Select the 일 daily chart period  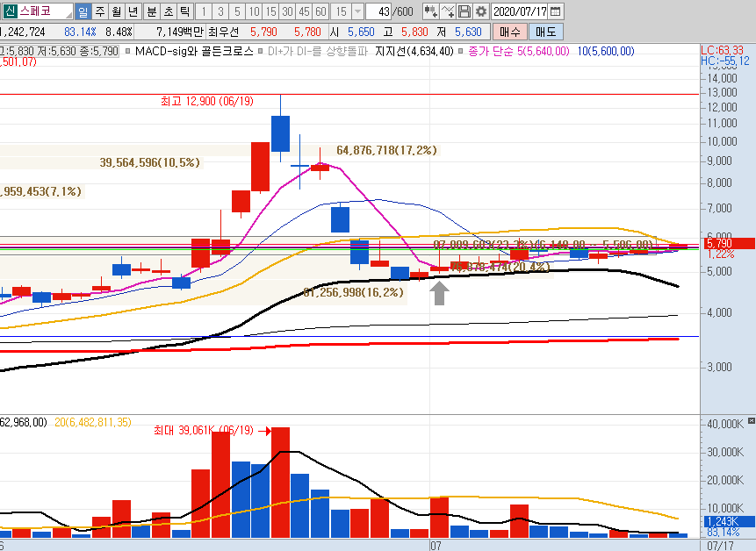click(83, 11)
